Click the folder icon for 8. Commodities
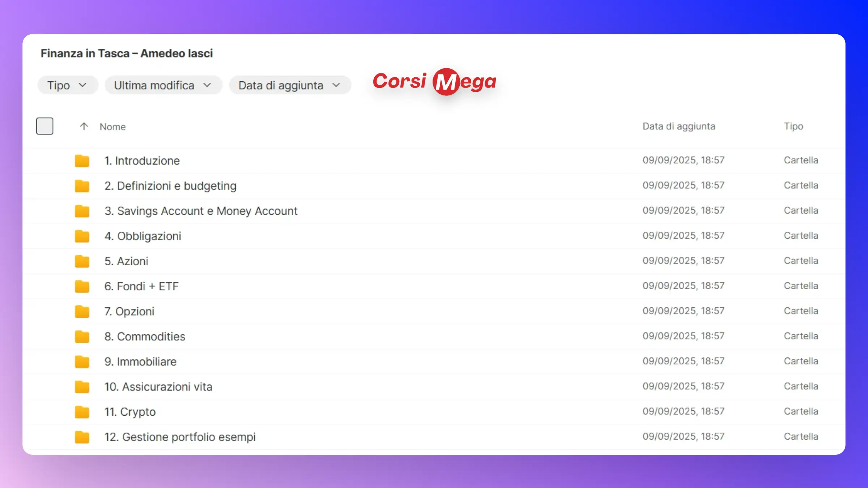 click(x=82, y=337)
